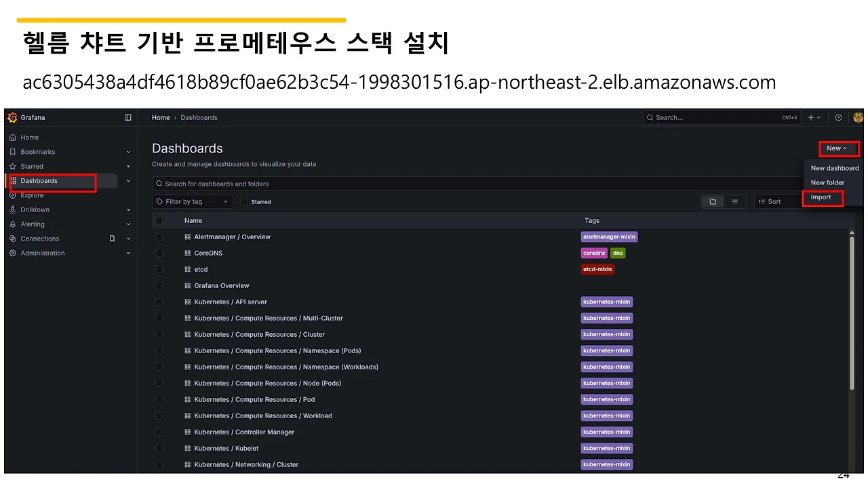
Task: Click the collapse sidebar icon next to Grafana
Action: pyautogui.click(x=128, y=117)
